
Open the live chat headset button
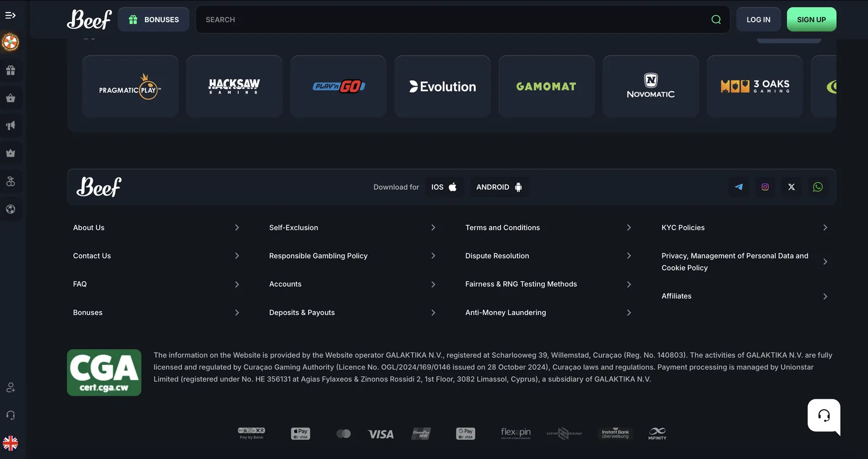click(824, 416)
